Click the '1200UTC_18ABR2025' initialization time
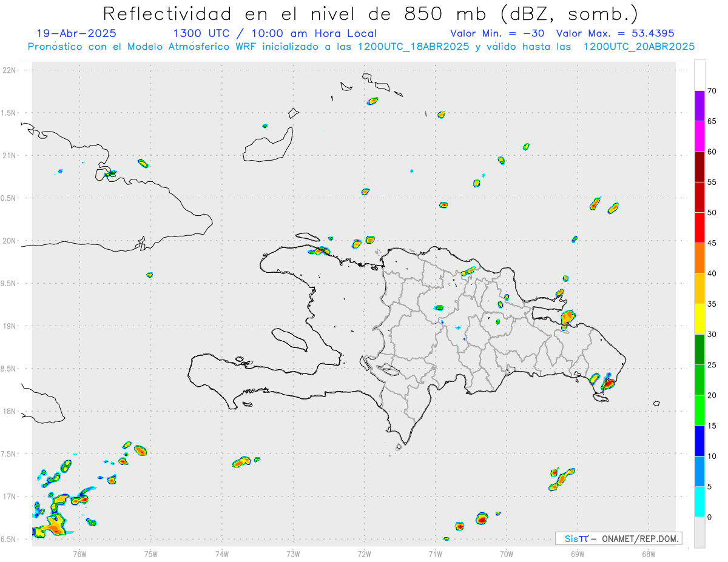Viewport: 728px width, 562px height. (414, 47)
